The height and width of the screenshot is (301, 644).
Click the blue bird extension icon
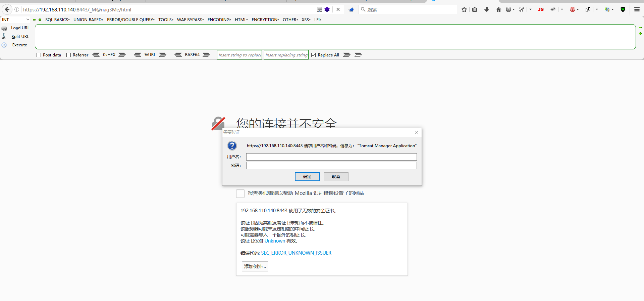coord(351,9)
